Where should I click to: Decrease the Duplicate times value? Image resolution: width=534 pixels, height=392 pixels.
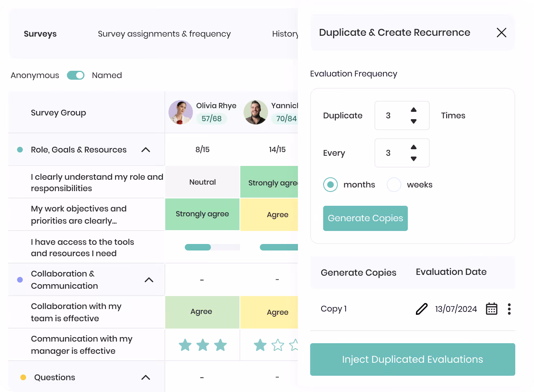click(414, 121)
